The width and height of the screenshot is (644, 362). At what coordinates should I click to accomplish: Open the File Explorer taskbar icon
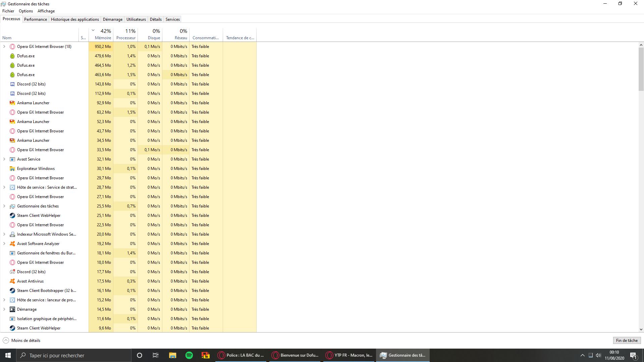pyautogui.click(x=172, y=355)
